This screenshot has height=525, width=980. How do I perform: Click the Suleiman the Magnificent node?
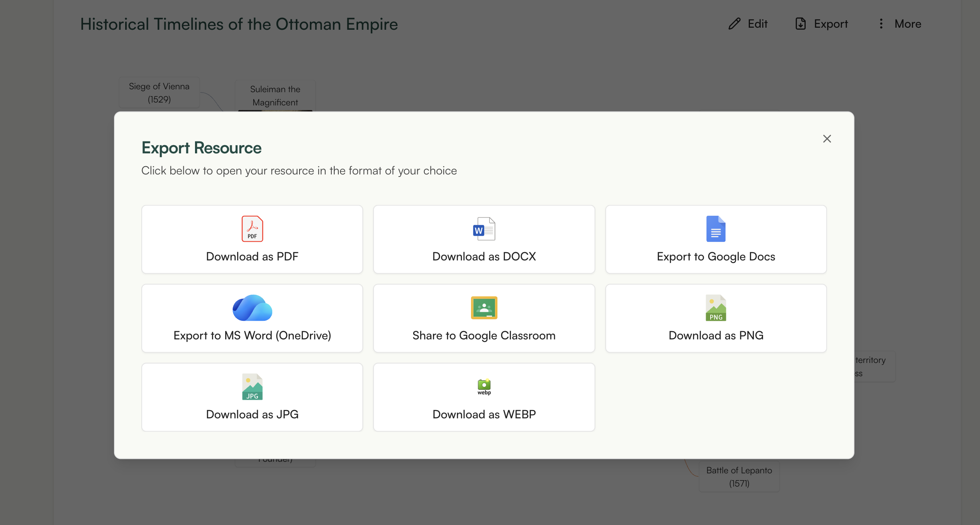[x=275, y=95]
